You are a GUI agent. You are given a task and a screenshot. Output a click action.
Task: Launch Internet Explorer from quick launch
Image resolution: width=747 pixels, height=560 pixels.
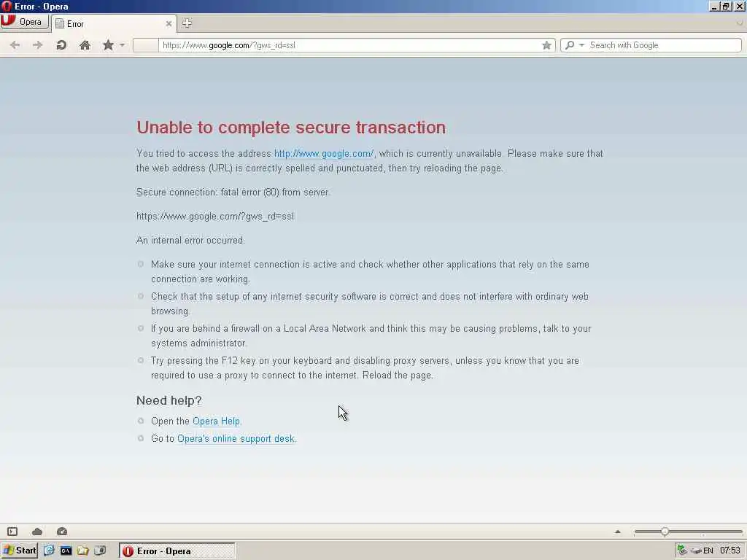(49, 551)
